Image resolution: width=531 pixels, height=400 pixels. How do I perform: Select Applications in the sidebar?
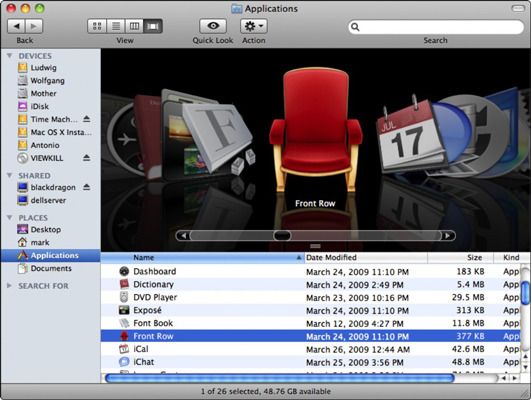[x=51, y=255]
